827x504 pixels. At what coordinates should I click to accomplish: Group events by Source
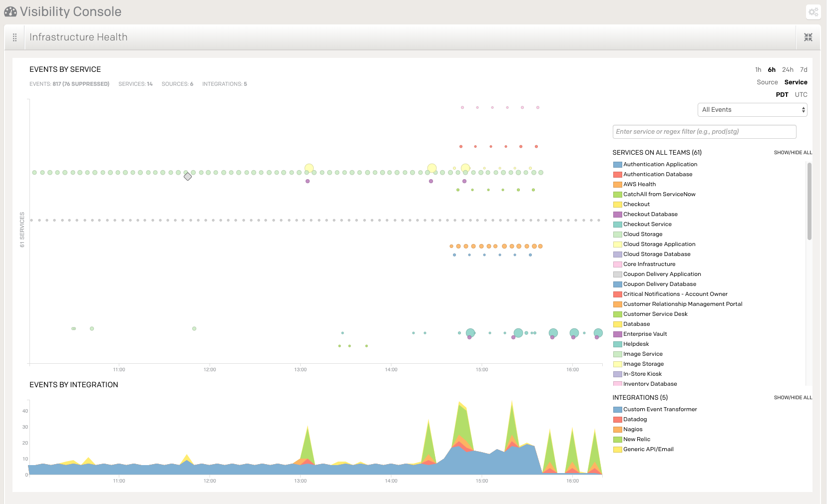point(767,82)
